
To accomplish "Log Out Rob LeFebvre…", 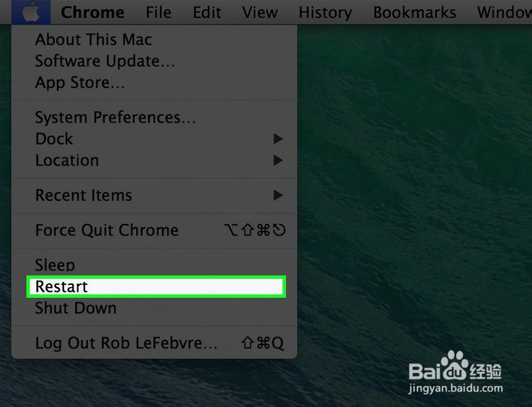I will pyautogui.click(x=155, y=343).
